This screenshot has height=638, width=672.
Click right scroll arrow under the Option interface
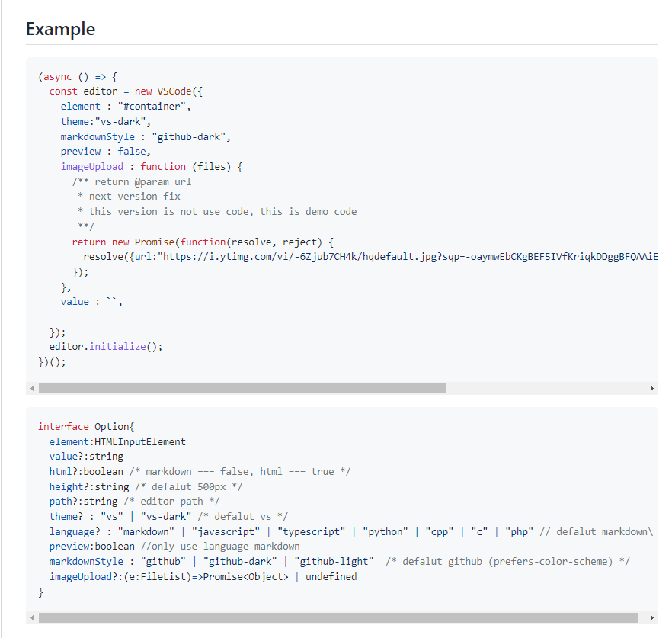coord(651,618)
